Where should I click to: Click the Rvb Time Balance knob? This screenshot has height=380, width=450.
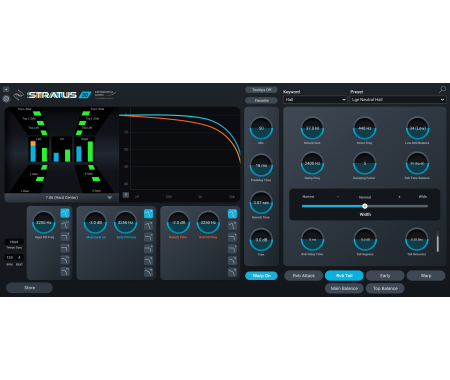[x=417, y=163]
